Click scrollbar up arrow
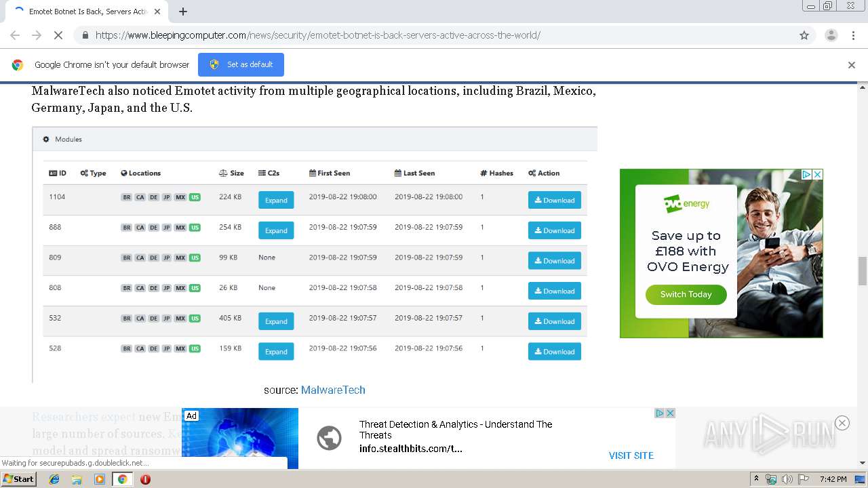 pos(863,87)
